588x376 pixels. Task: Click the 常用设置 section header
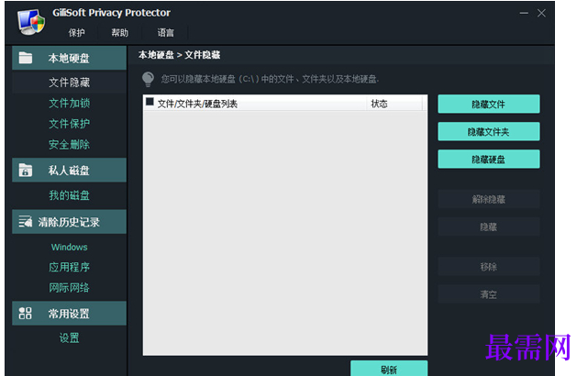coord(70,313)
